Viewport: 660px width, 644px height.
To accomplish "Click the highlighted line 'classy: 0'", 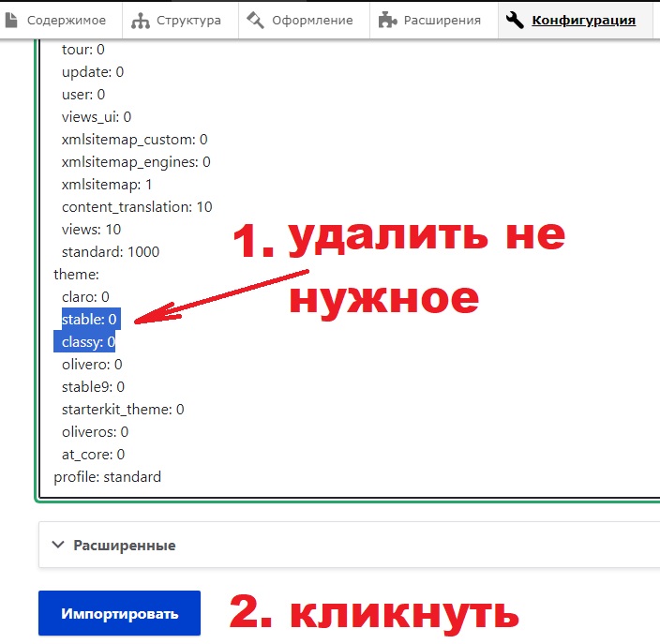I will tap(84, 341).
